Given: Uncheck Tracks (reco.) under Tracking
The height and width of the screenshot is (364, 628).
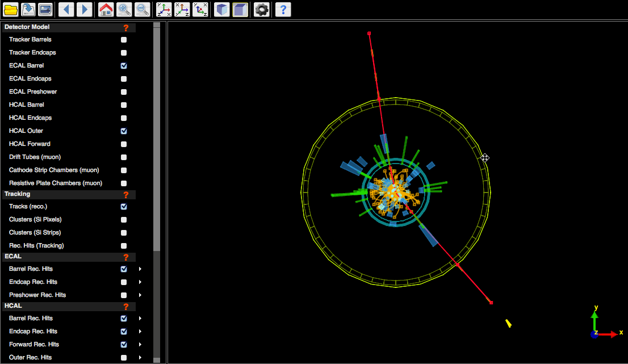Looking at the screenshot, I should point(124,207).
